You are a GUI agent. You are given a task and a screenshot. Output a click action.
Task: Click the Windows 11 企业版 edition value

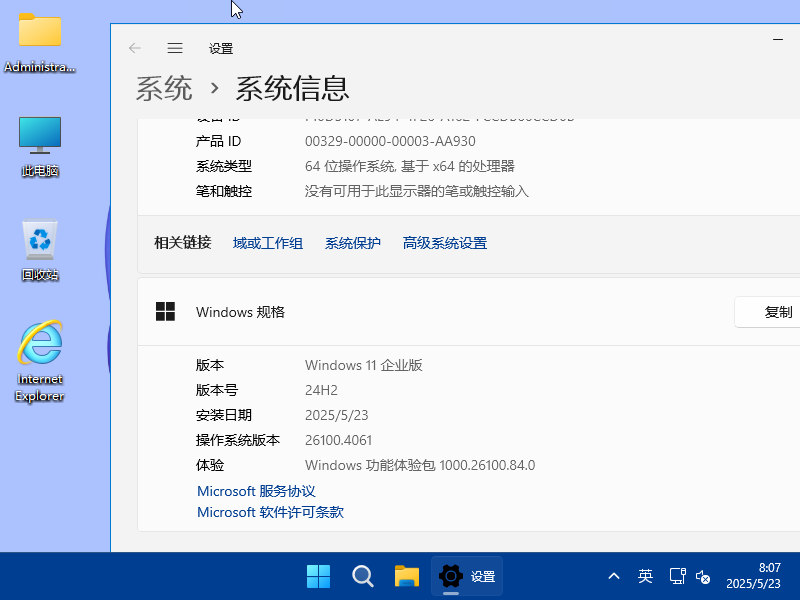tap(364, 365)
